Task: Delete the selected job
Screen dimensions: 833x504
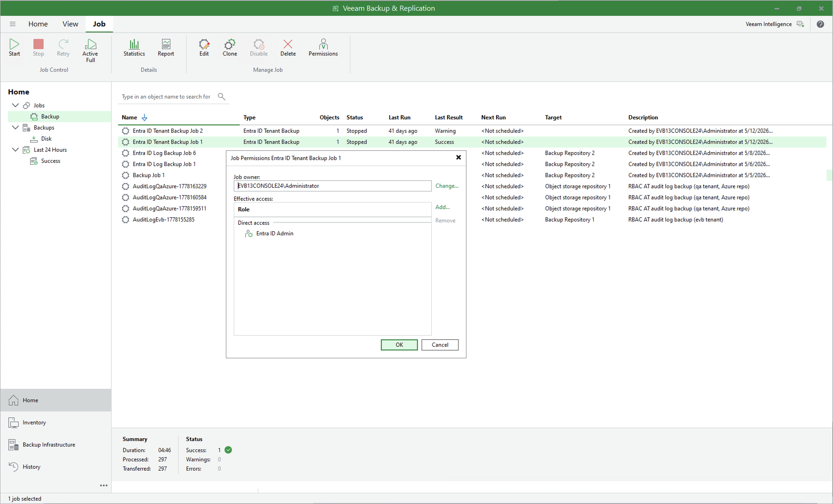Action: pos(288,48)
